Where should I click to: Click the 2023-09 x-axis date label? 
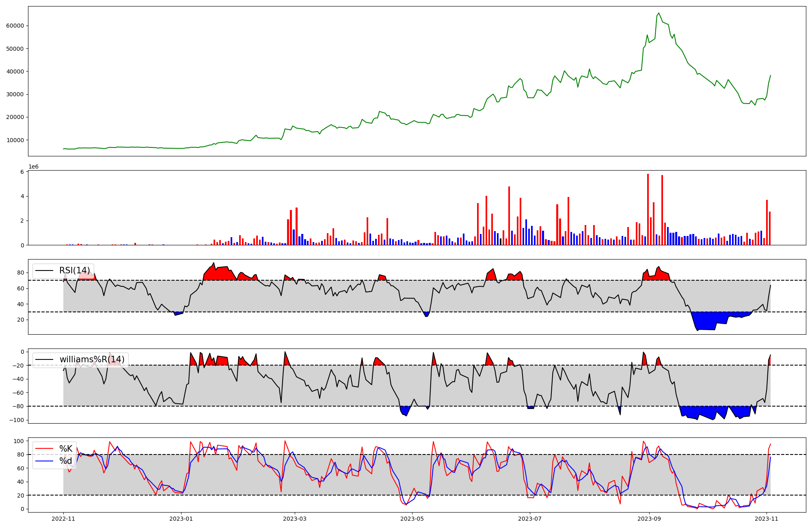pyautogui.click(x=649, y=519)
